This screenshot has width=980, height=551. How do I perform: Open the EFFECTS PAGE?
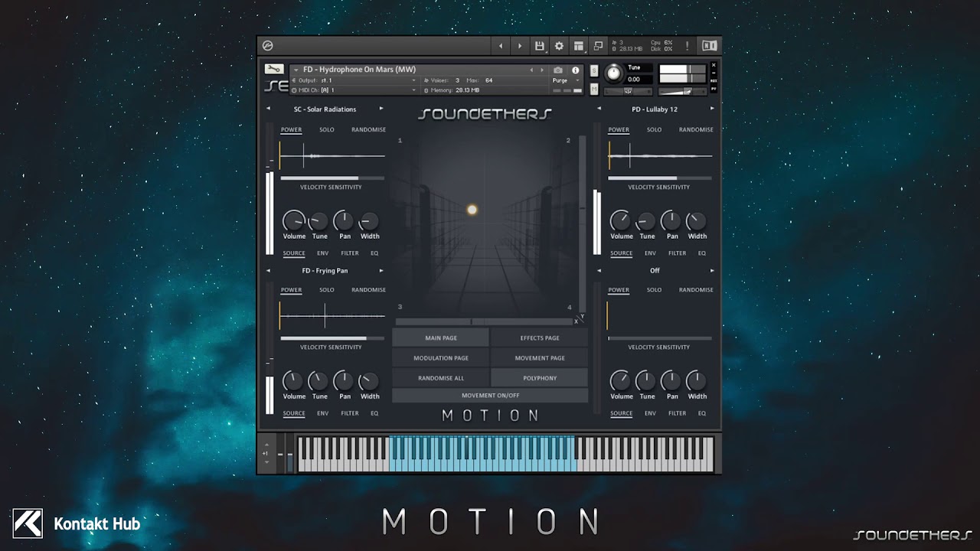540,337
